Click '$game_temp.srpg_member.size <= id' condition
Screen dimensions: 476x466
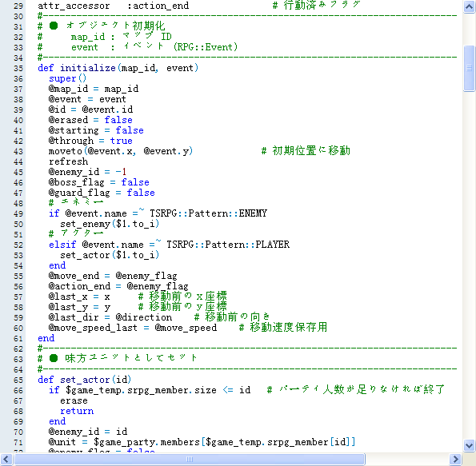pos(158,390)
